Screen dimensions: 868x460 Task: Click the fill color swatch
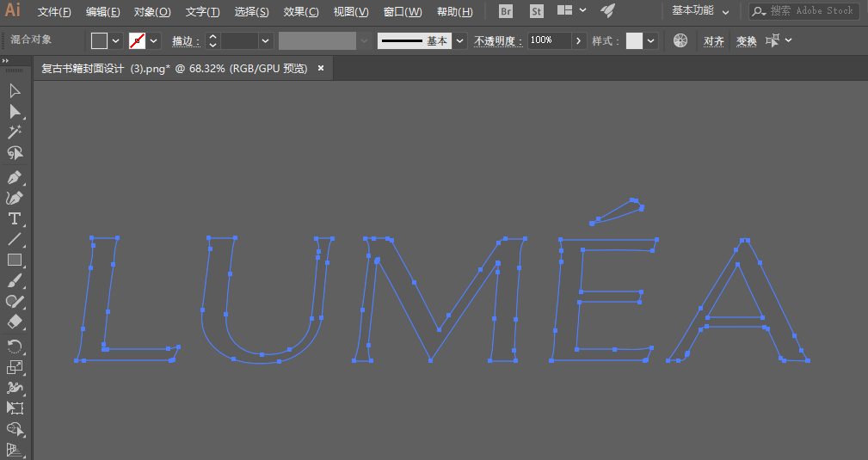[99, 40]
